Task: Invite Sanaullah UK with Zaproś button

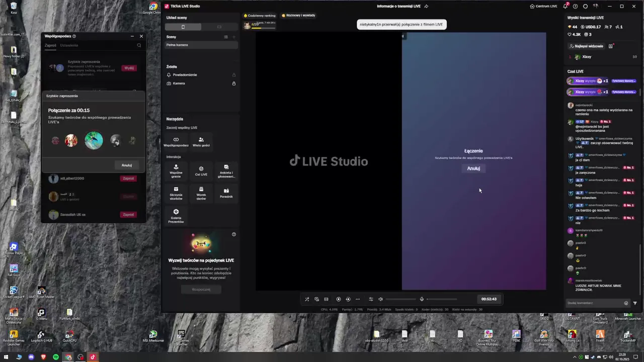Action: pos(128,215)
